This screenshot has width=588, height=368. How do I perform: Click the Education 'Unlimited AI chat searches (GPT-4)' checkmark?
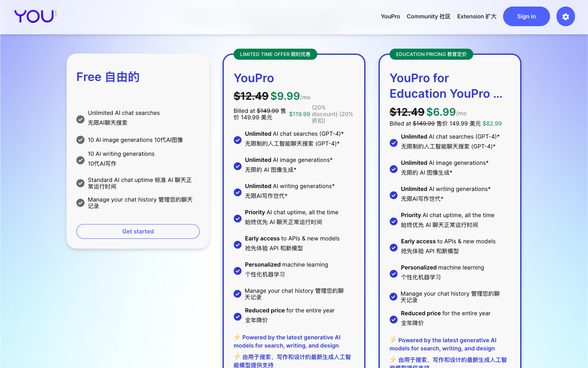click(394, 143)
